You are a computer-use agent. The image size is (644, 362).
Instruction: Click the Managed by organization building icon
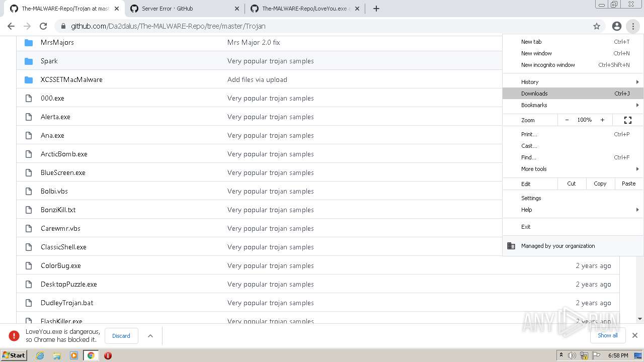tap(511, 246)
